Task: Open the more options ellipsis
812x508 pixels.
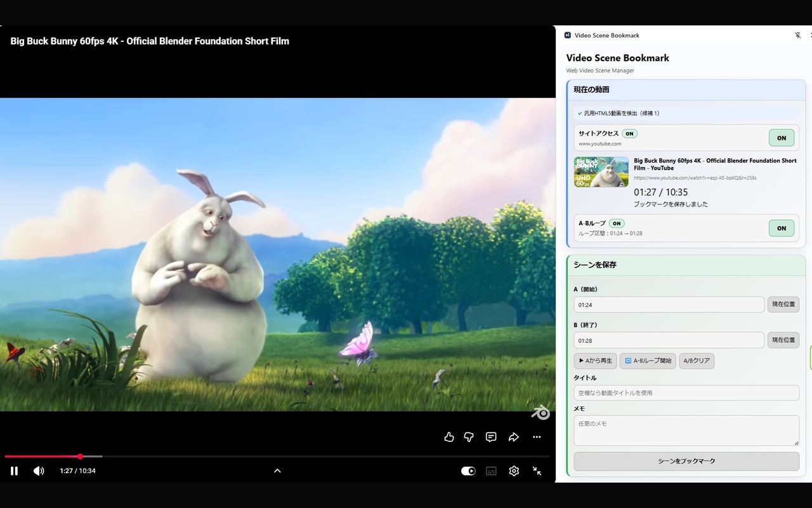Action: coord(537,437)
